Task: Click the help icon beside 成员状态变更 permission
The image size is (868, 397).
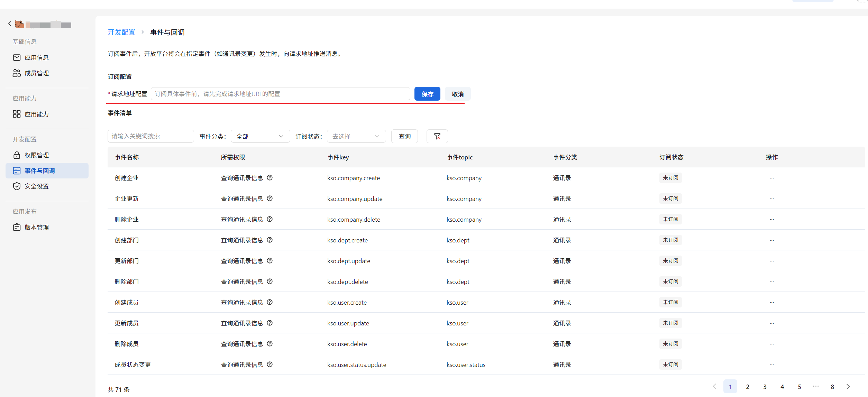Action: coord(270,364)
